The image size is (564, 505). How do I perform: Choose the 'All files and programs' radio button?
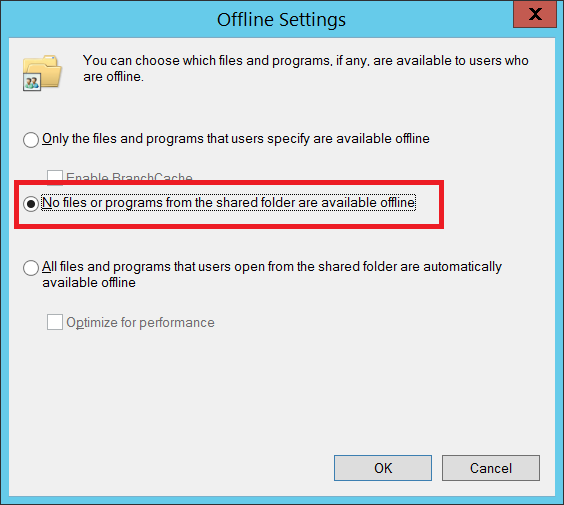click(31, 268)
